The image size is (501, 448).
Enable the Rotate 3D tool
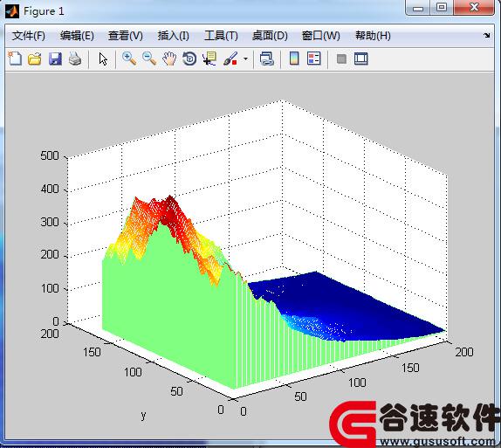point(189,59)
